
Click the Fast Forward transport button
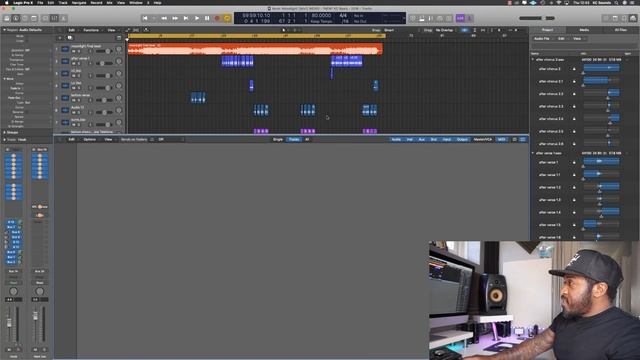[x=175, y=18]
